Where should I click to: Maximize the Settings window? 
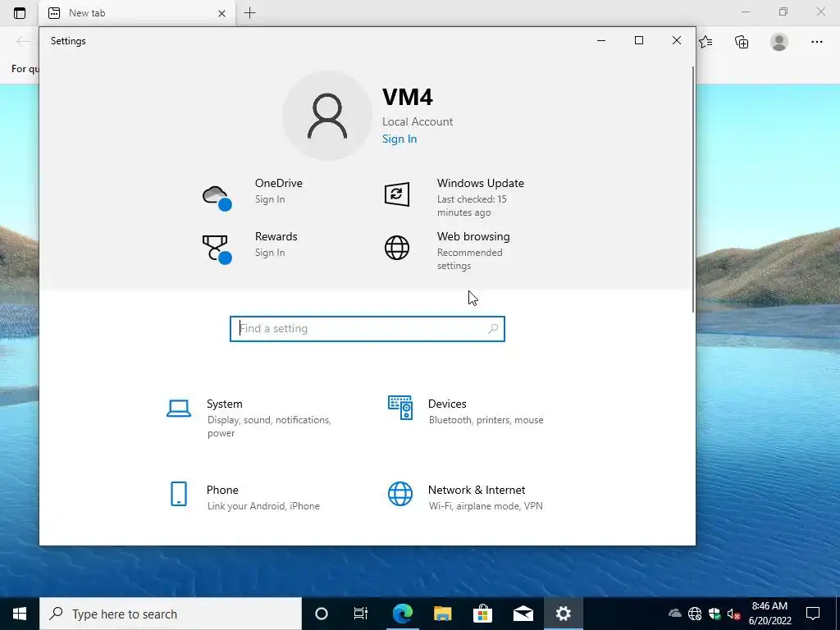point(638,41)
